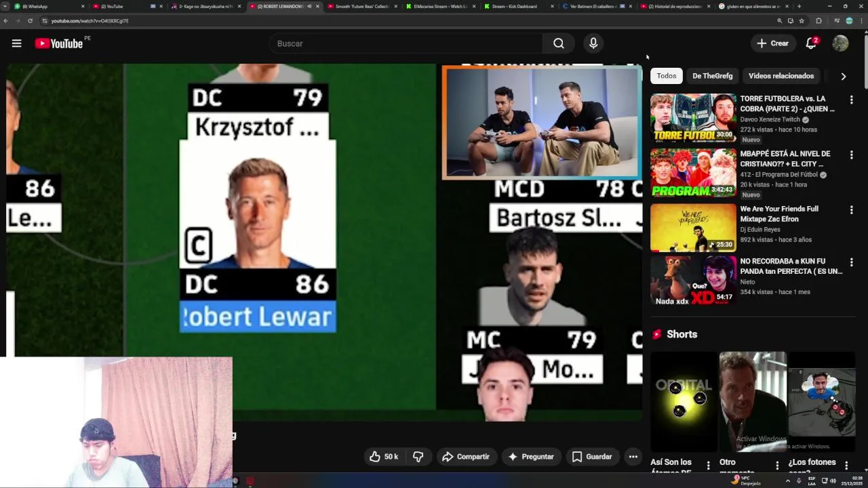This screenshot has width=868, height=488.
Task: Open Davoo Xeneize Twitch channel link
Action: click(x=772, y=119)
